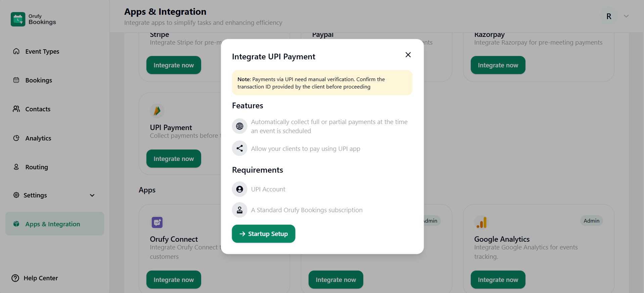Click Integrate now under Google Analytics
This screenshot has width=644, height=293.
click(x=498, y=280)
